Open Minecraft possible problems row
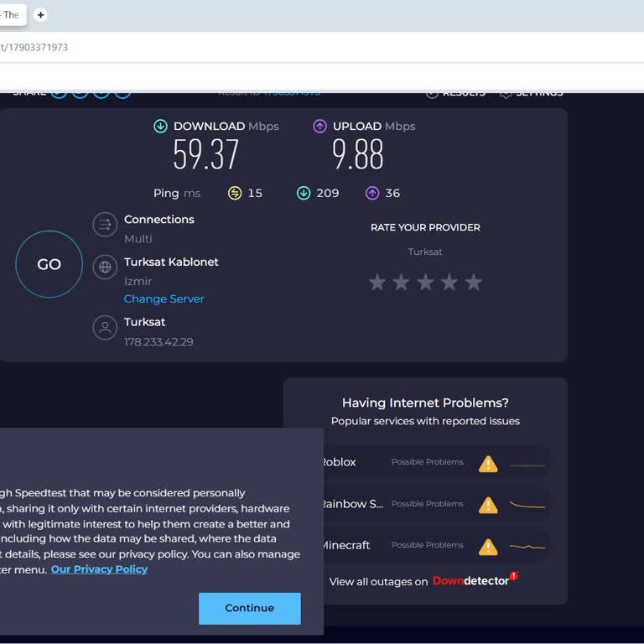This screenshot has width=644, height=644. click(x=435, y=545)
